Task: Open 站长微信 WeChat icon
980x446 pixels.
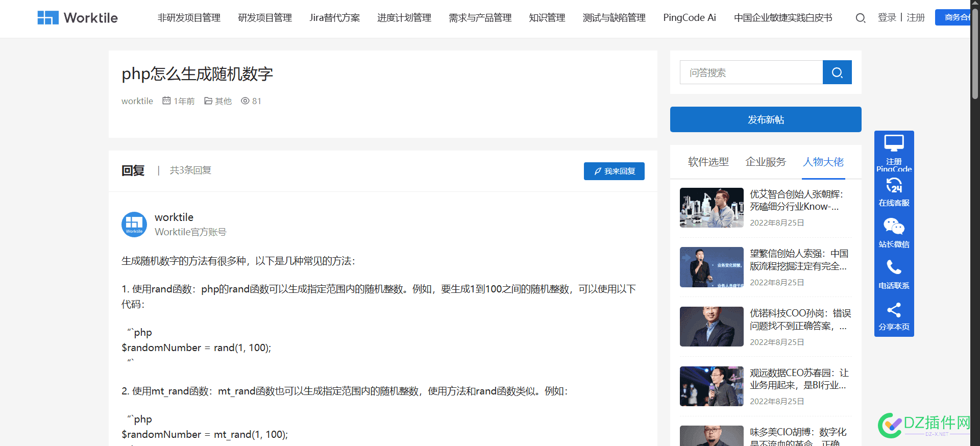Action: point(894,226)
